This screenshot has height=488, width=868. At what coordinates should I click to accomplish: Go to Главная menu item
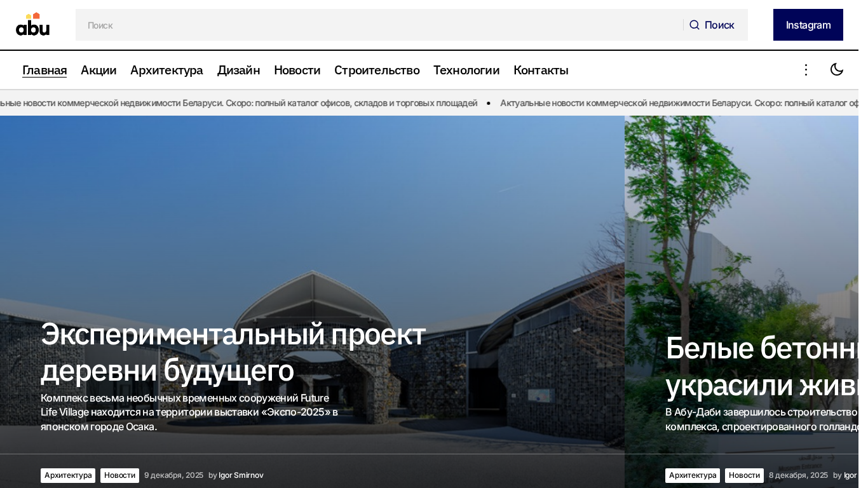coord(44,70)
